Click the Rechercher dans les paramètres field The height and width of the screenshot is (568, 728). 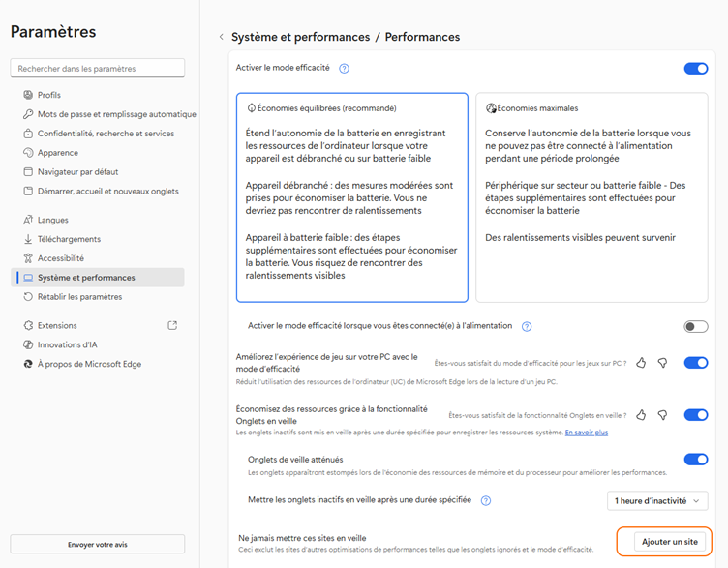point(97,69)
